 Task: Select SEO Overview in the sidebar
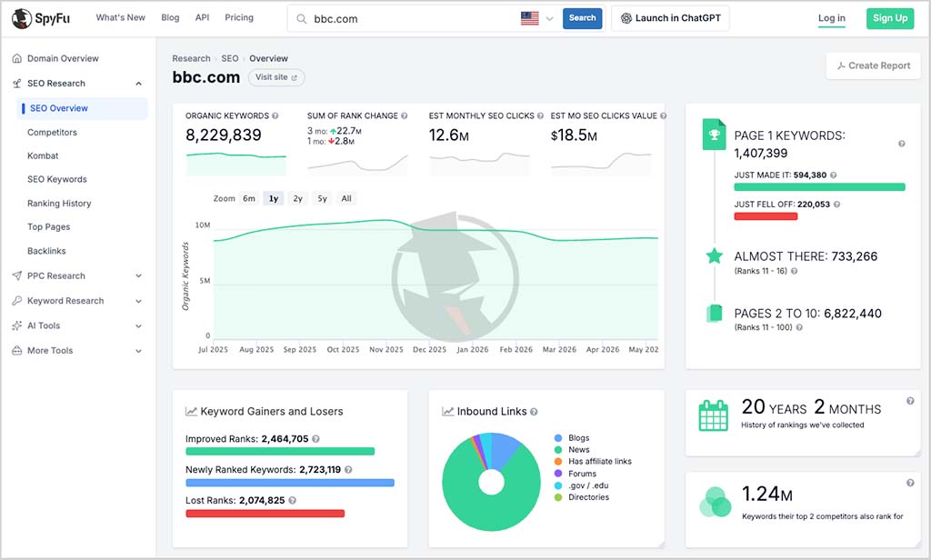click(82, 108)
